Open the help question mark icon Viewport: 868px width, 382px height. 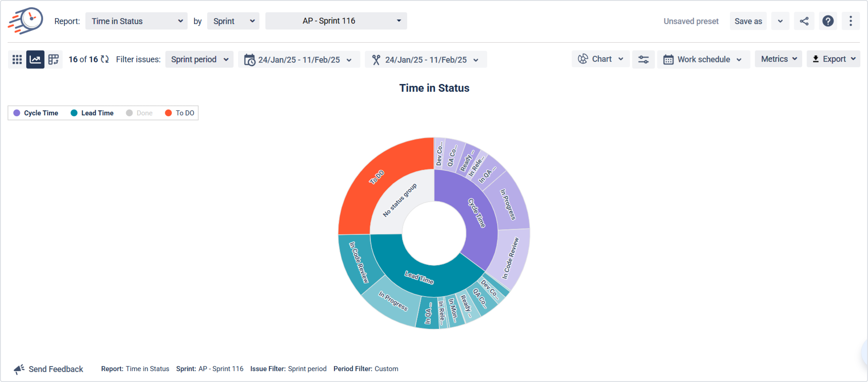828,21
